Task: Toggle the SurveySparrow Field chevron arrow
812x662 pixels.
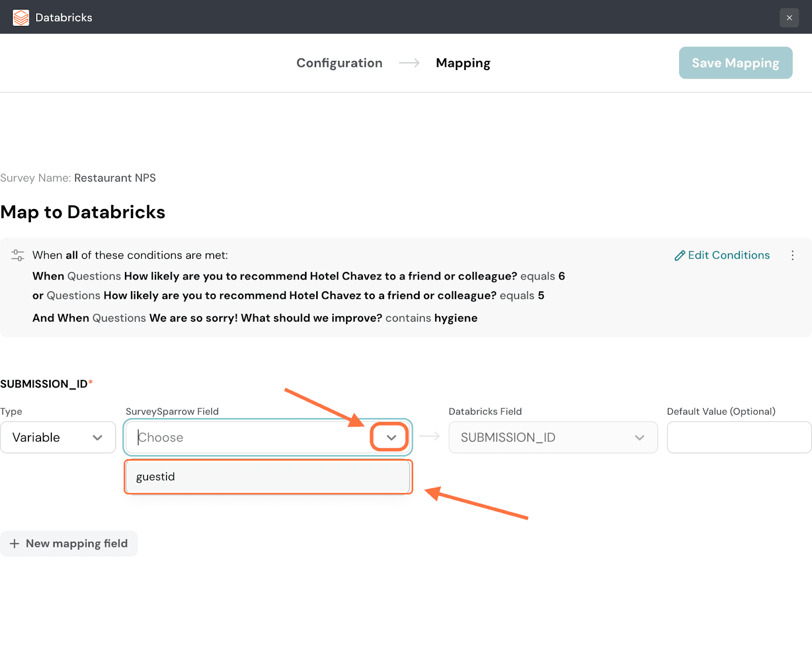Action: [391, 437]
